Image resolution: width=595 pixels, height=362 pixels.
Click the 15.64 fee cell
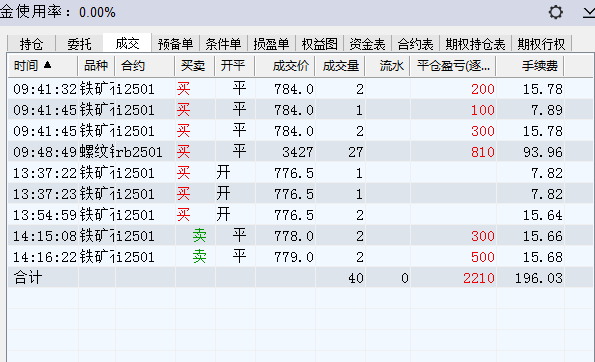(530, 215)
